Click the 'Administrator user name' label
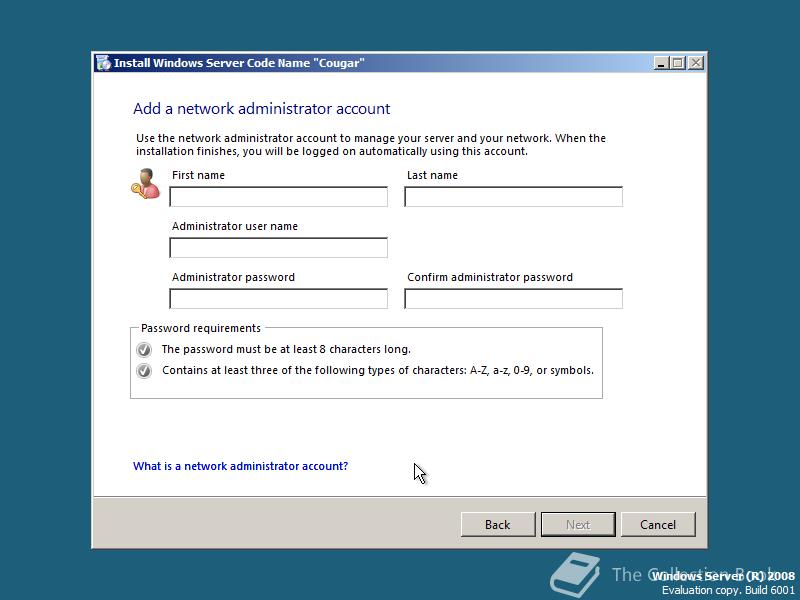 click(x=235, y=226)
